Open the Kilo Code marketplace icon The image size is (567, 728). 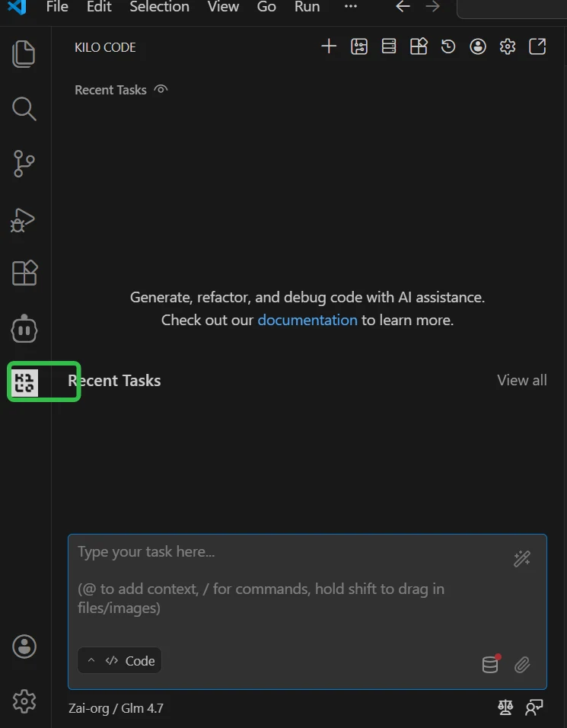click(x=419, y=46)
